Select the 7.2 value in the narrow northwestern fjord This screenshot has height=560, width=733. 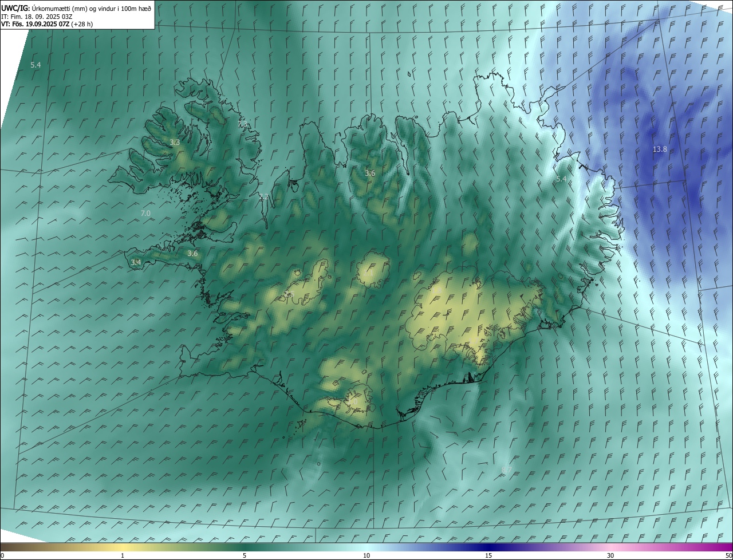coord(263,197)
